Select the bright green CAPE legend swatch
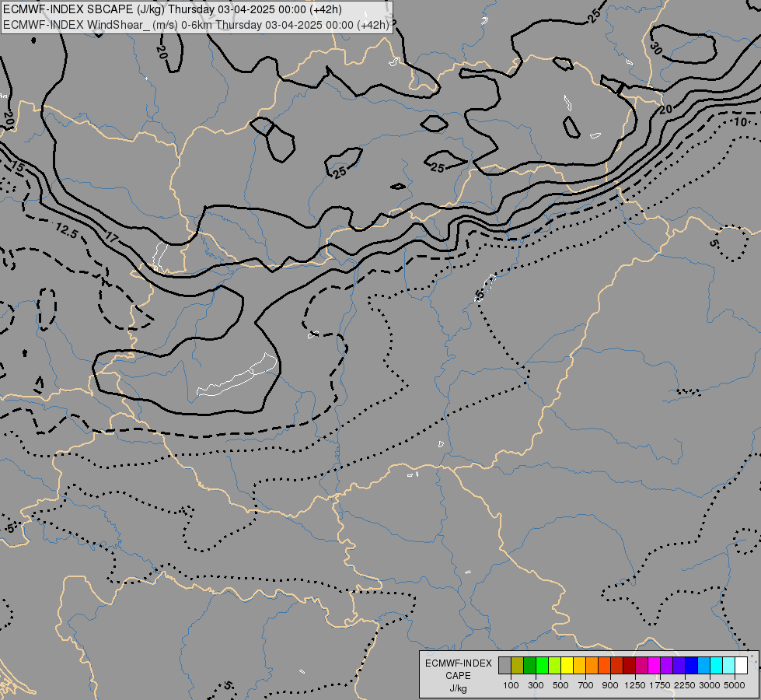761x700 pixels. pos(542,666)
